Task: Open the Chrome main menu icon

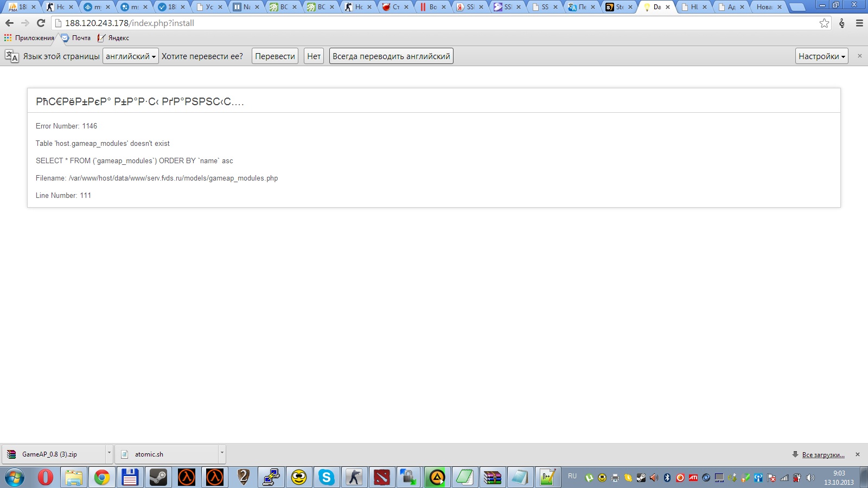Action: click(x=859, y=23)
